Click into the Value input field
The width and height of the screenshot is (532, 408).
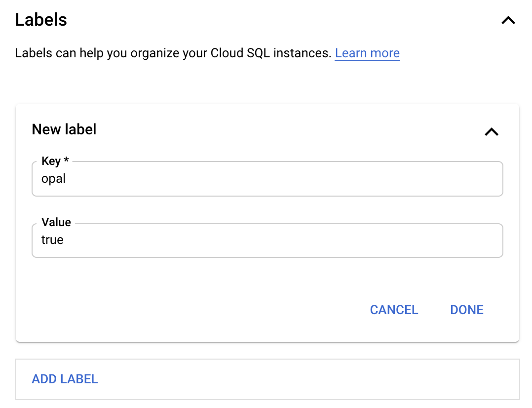click(266, 241)
